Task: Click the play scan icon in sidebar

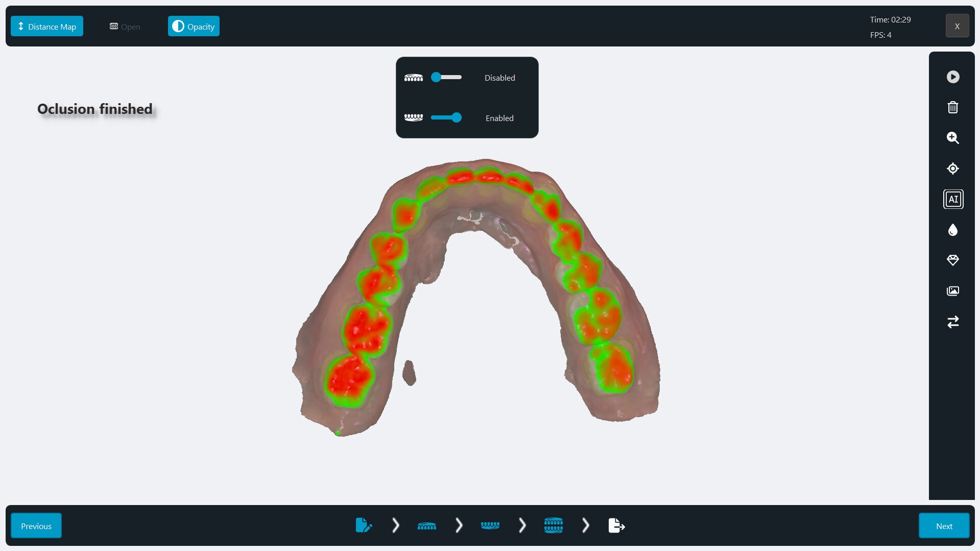Action: tap(952, 77)
